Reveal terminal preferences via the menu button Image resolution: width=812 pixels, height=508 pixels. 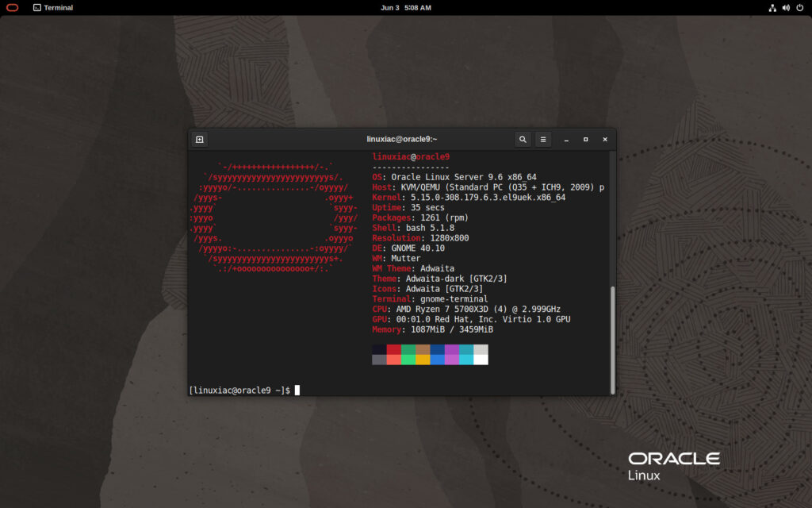click(543, 139)
